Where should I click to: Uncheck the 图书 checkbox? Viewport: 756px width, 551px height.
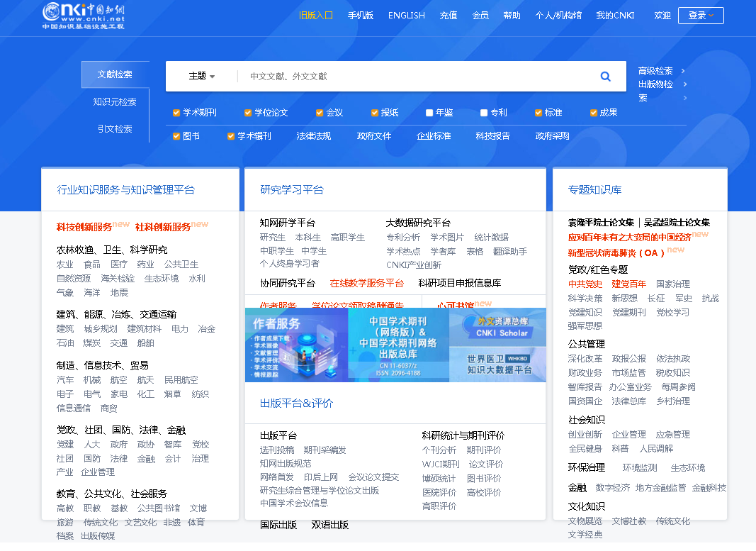(176, 137)
